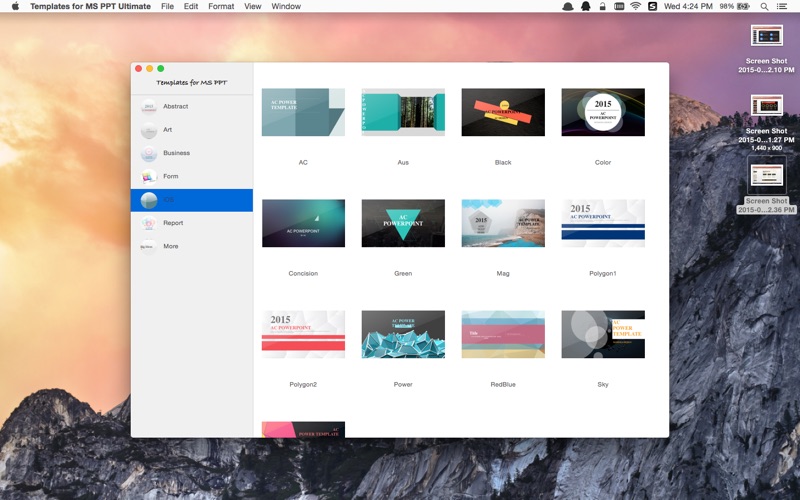This screenshot has height=500, width=800.
Task: Select the More category label
Action: point(170,246)
